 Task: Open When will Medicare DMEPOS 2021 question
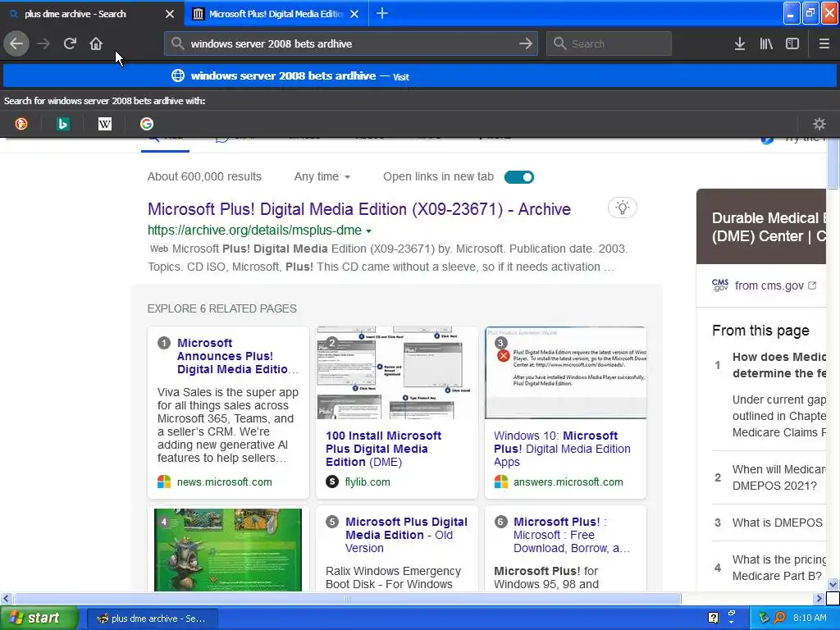[779, 477]
